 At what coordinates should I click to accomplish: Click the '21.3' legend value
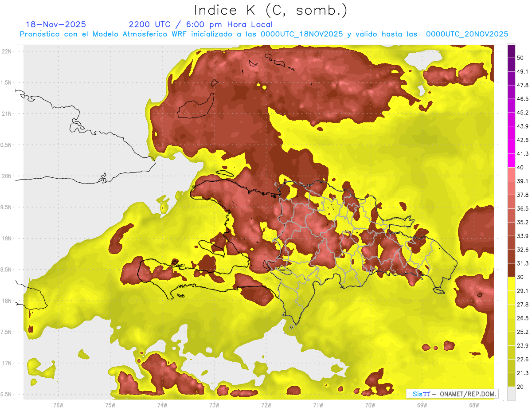523,373
